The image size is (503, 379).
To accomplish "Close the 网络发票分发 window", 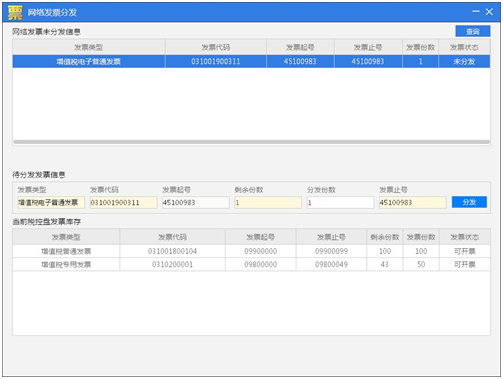I will tap(489, 12).
